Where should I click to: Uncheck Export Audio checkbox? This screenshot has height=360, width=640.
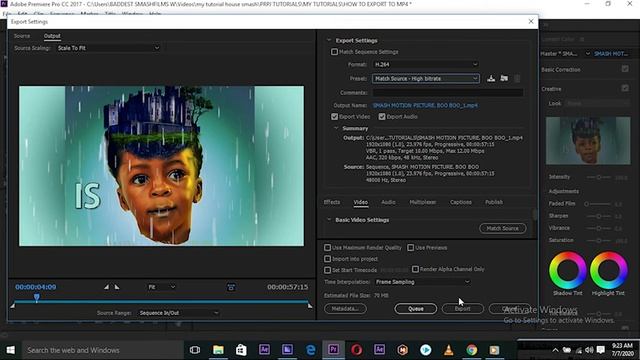(382, 117)
